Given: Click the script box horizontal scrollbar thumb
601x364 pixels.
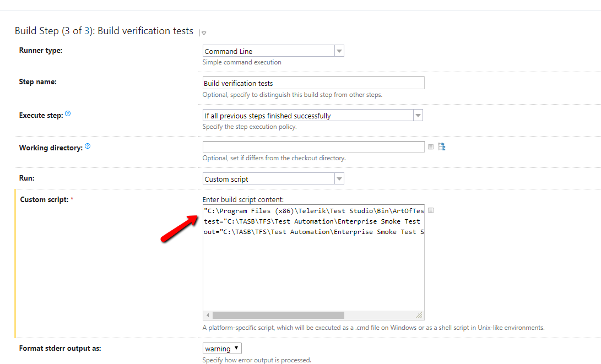Looking at the screenshot, I should [278, 316].
